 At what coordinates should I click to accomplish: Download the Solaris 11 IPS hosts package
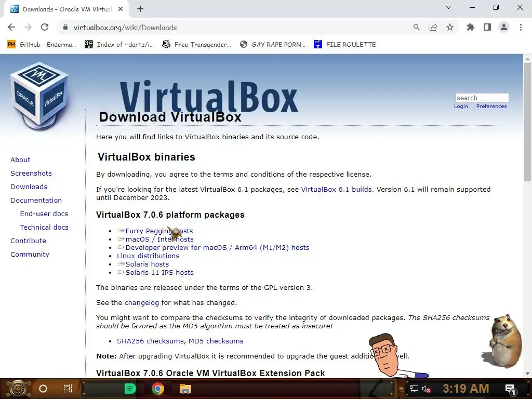tap(159, 272)
